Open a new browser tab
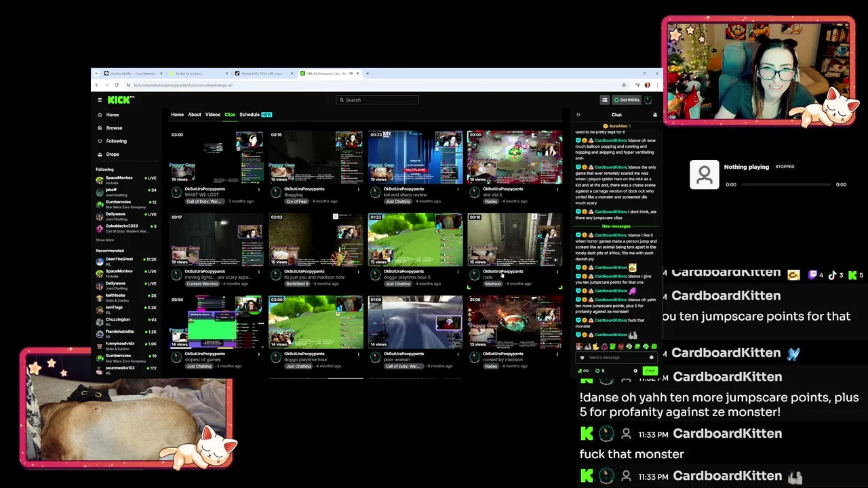 (368, 73)
